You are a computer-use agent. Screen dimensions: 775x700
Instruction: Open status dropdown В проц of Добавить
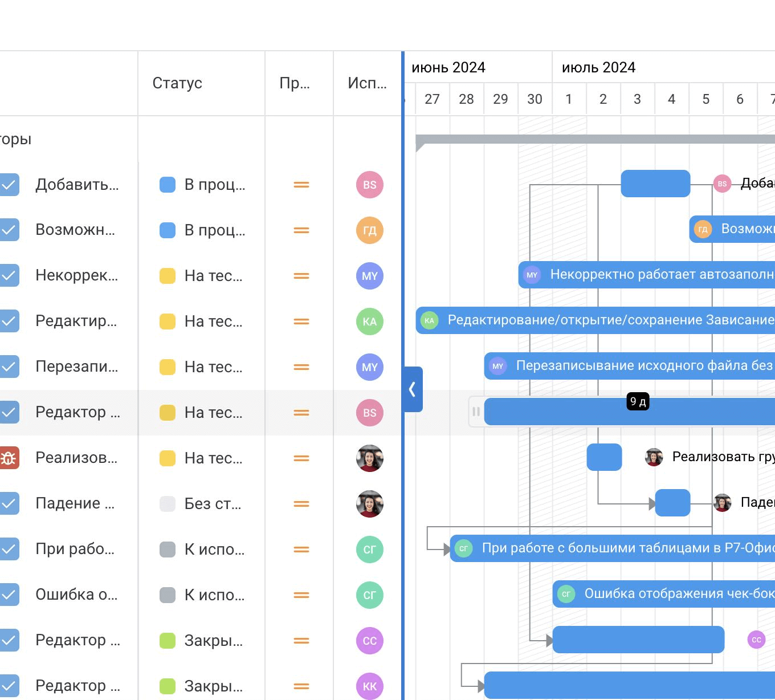click(x=202, y=185)
